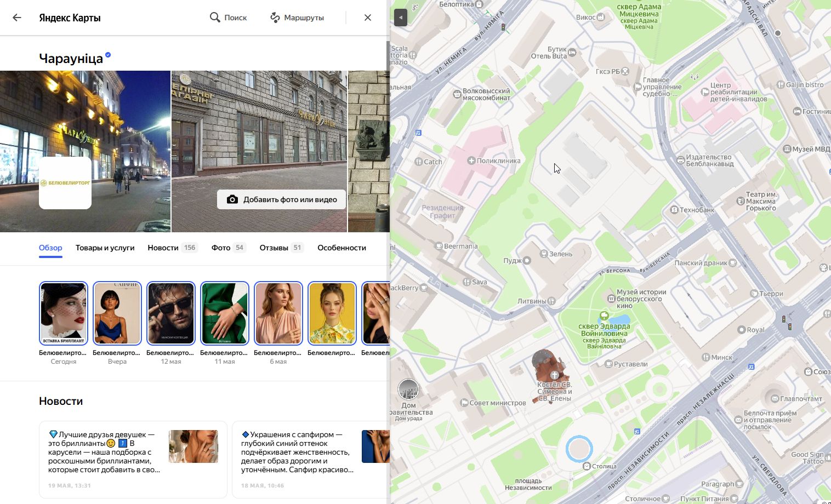Open the Маршруты route planner
Screen dimensions: 831x504
297,18
